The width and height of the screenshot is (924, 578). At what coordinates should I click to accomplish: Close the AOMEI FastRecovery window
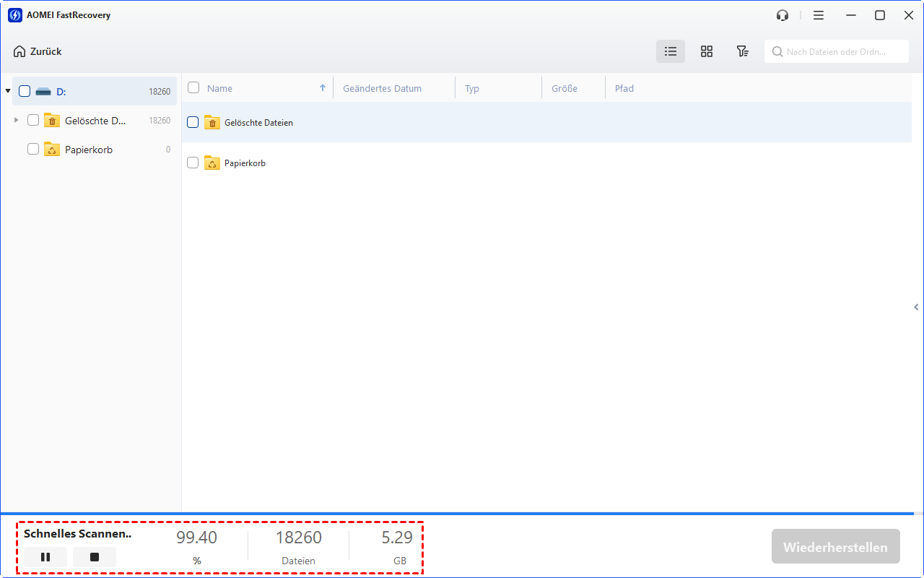tap(909, 15)
